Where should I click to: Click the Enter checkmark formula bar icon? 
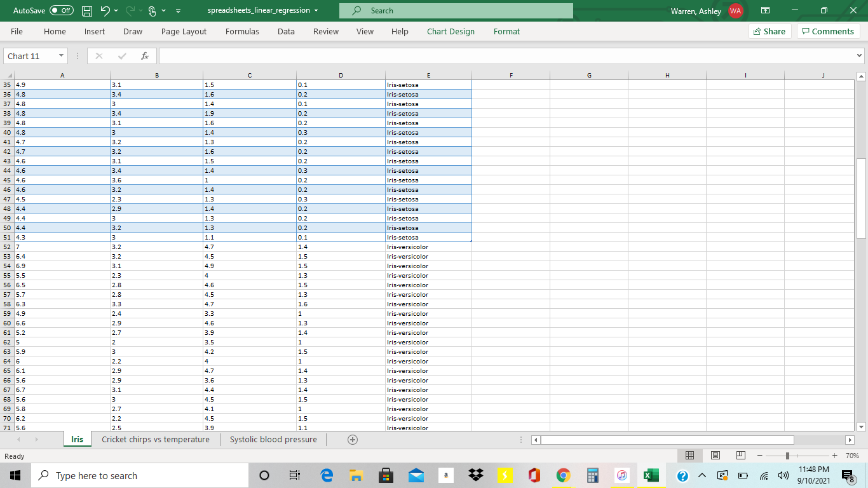[x=122, y=56]
